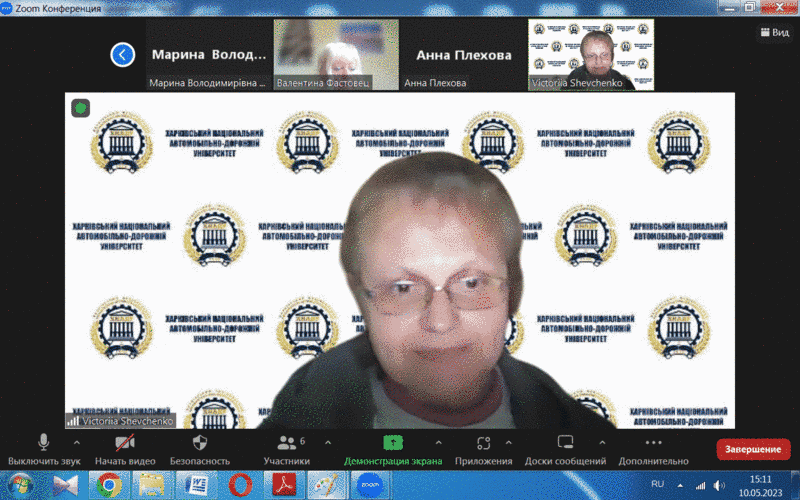The height and width of the screenshot is (500, 800).
Task: Select Анна Плехова participant tile
Action: (x=463, y=55)
